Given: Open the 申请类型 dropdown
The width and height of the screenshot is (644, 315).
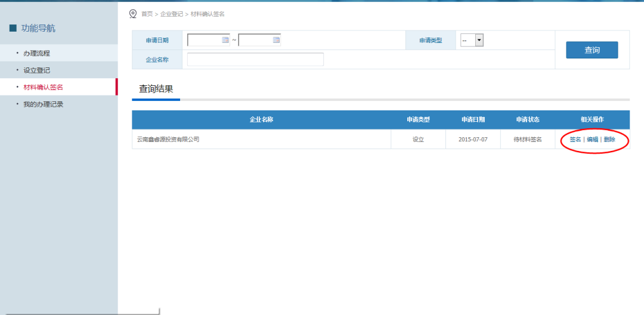Looking at the screenshot, I should point(472,40).
